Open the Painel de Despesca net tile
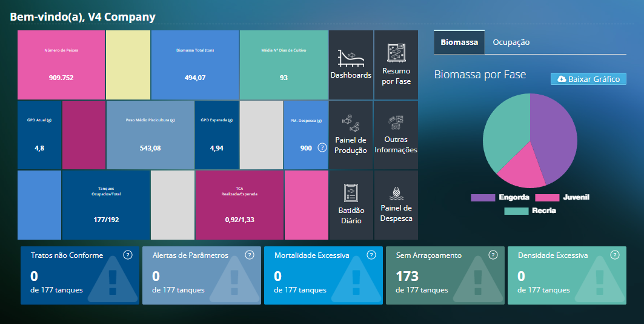 tap(396, 205)
